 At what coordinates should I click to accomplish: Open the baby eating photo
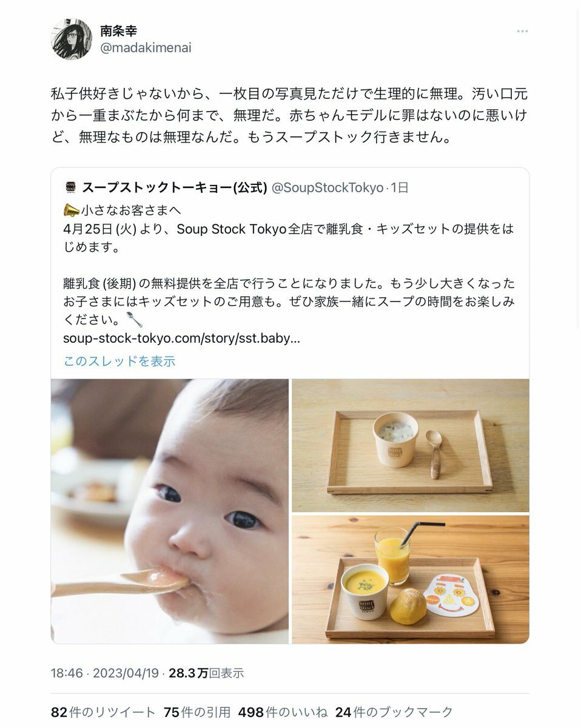pyautogui.click(x=170, y=511)
